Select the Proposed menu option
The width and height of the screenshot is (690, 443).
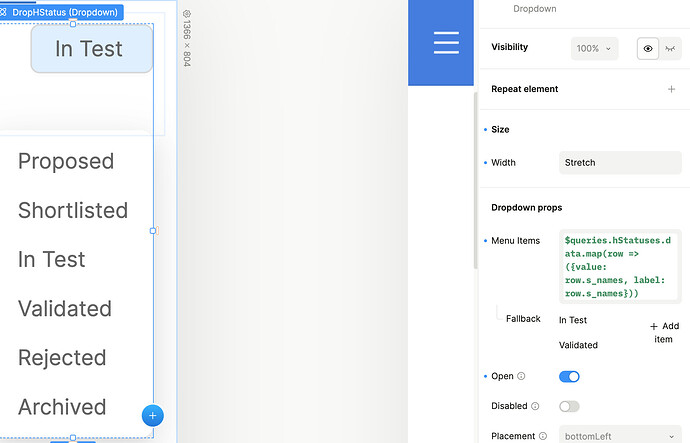tap(66, 161)
